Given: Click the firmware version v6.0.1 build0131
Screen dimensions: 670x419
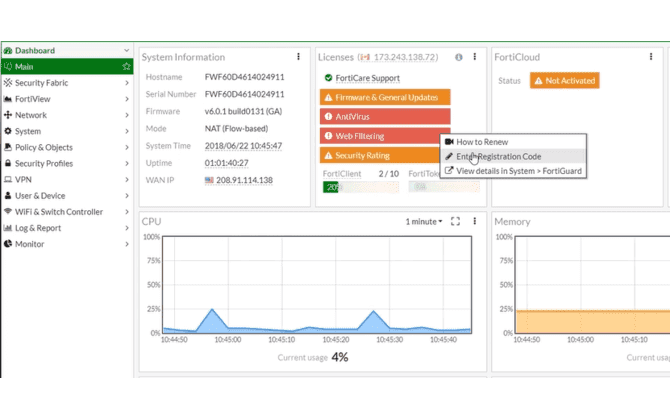Looking at the screenshot, I should [243, 111].
